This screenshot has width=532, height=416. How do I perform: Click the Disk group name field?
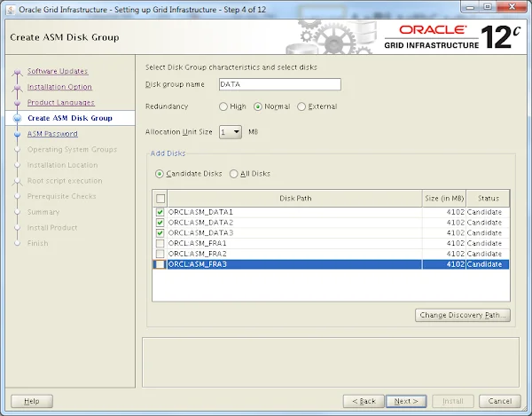(280, 84)
